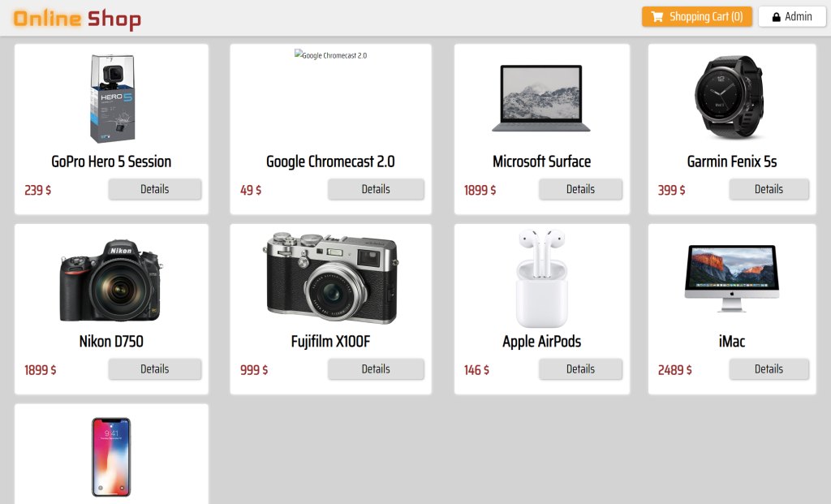The height and width of the screenshot is (504, 831).
Task: View Details for Fujifilm X100F
Action: (376, 368)
